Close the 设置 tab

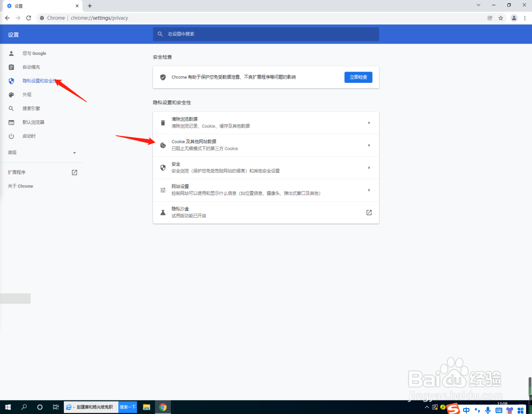[x=77, y=6]
